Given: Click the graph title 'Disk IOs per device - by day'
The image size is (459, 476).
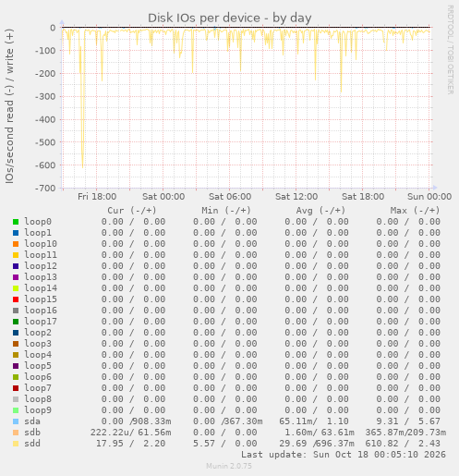Looking at the screenshot, I should [230, 18].
